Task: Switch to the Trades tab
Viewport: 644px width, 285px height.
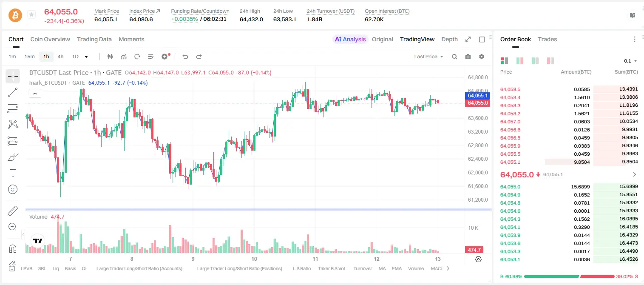Action: click(548, 39)
